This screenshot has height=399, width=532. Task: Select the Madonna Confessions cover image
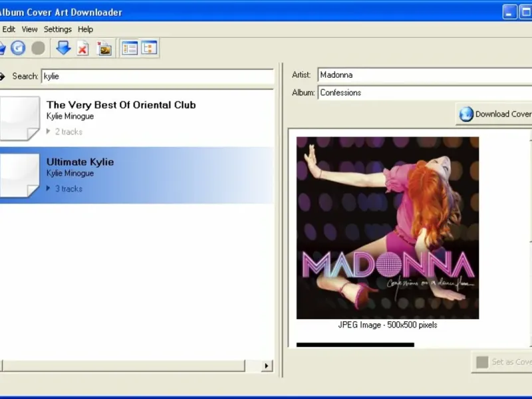[x=388, y=228]
